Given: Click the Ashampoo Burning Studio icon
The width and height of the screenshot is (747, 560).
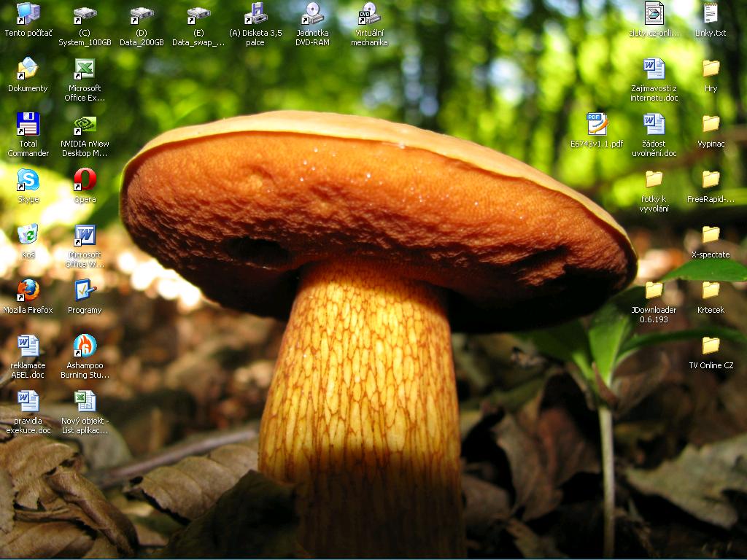Looking at the screenshot, I should tap(85, 346).
